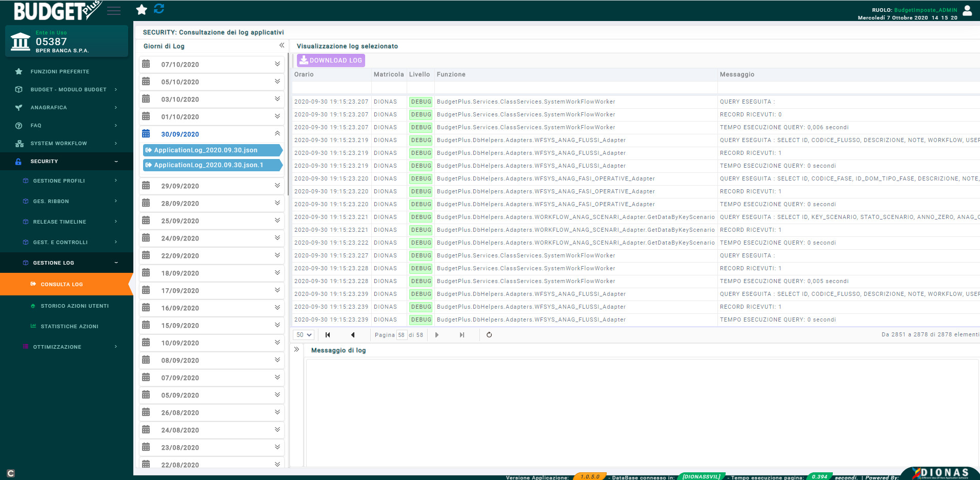980x480 pixels.
Task: Click the refresh sync icon in header
Action: [159, 9]
